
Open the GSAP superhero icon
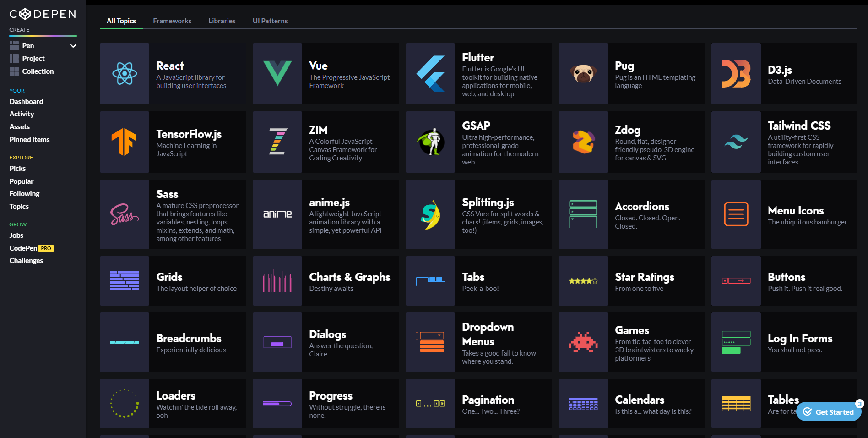(x=431, y=142)
